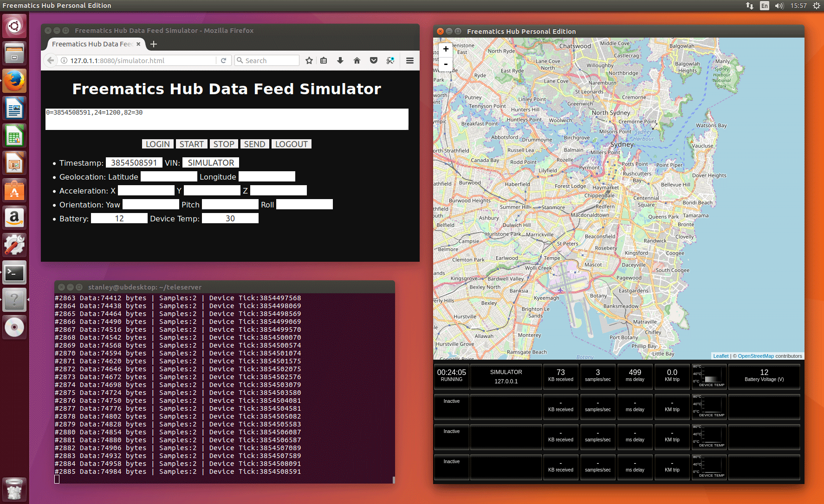Zoom out on the map

coord(446,64)
